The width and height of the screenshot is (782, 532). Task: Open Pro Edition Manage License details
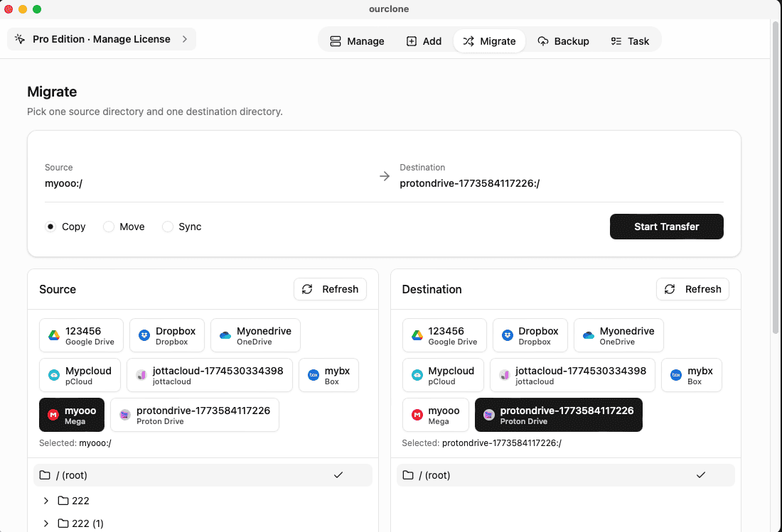101,39
